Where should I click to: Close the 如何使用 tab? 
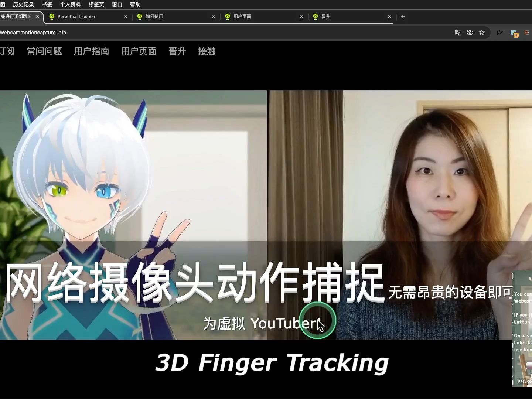[214, 17]
